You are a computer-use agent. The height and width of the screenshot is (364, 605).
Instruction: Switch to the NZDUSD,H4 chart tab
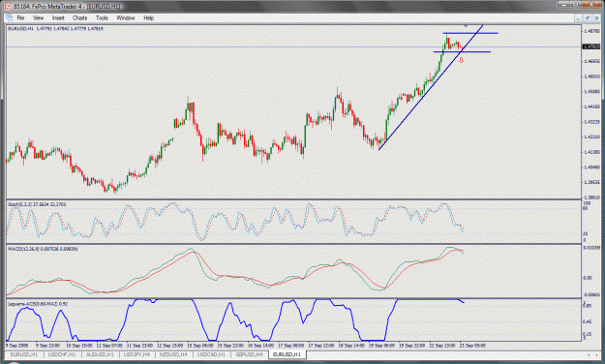click(173, 354)
